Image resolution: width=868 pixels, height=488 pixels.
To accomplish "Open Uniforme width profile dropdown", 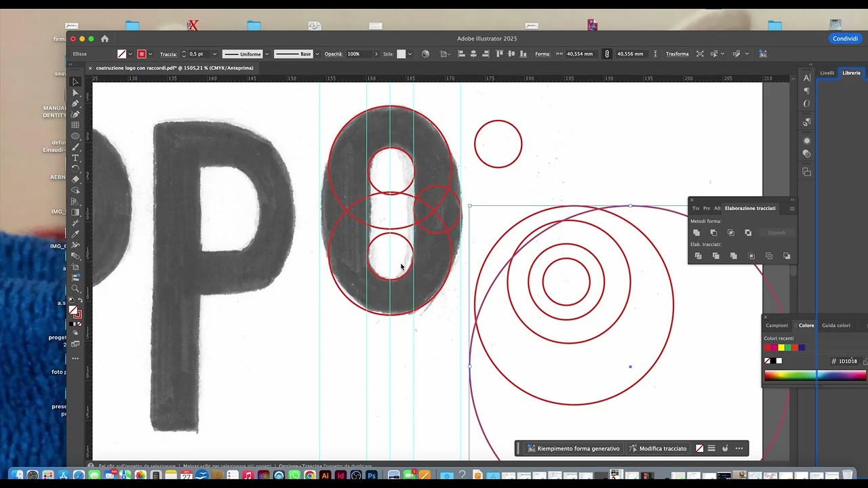I will 267,54.
